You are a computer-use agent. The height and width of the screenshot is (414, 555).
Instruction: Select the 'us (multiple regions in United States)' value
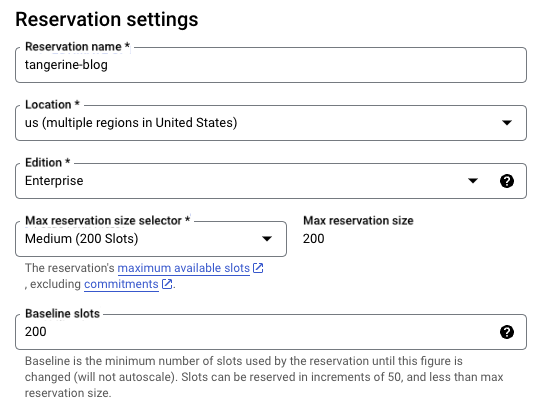pyautogui.click(x=131, y=123)
